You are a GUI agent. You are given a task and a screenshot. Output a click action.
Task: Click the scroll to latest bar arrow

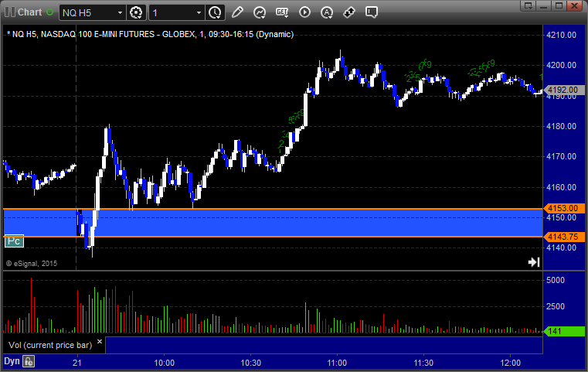tap(534, 262)
